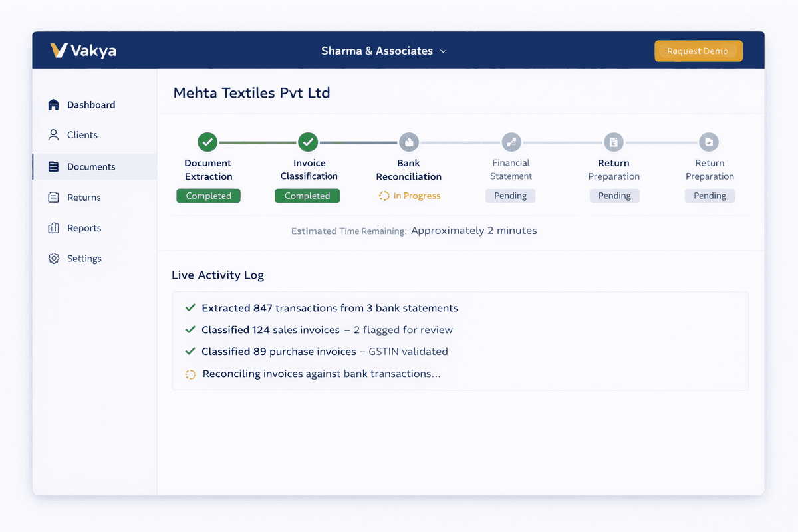Click the Financial Statement stage icon
Viewport: 798px width, 532px height.
511,142
